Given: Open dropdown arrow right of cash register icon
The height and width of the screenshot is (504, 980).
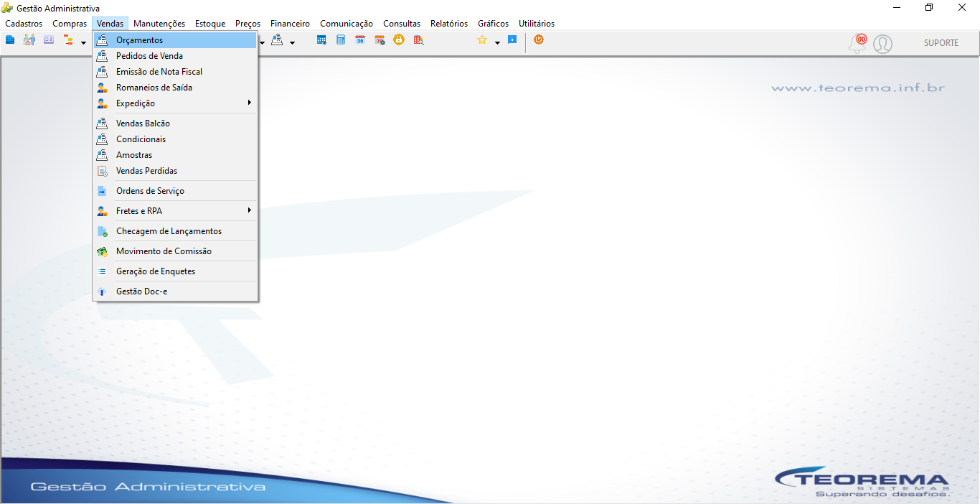Looking at the screenshot, I should (292, 42).
